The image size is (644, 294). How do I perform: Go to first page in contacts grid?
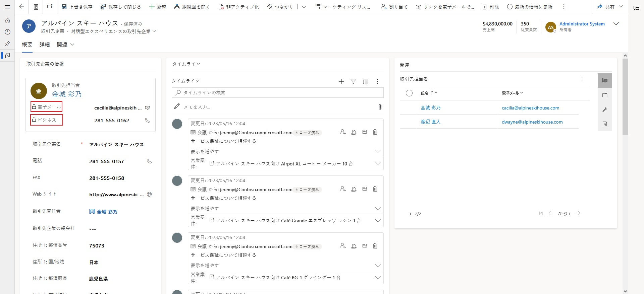click(x=541, y=213)
